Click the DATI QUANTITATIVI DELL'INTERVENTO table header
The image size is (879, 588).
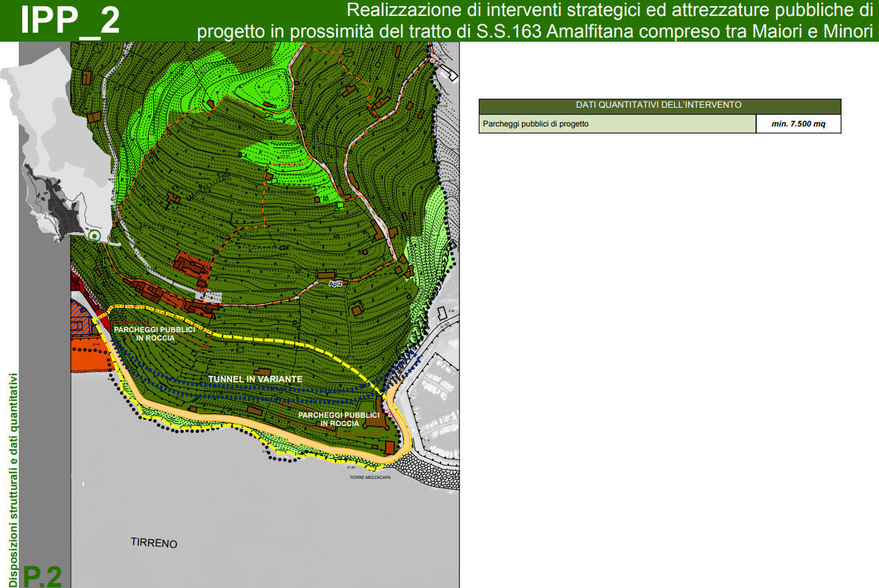[659, 106]
